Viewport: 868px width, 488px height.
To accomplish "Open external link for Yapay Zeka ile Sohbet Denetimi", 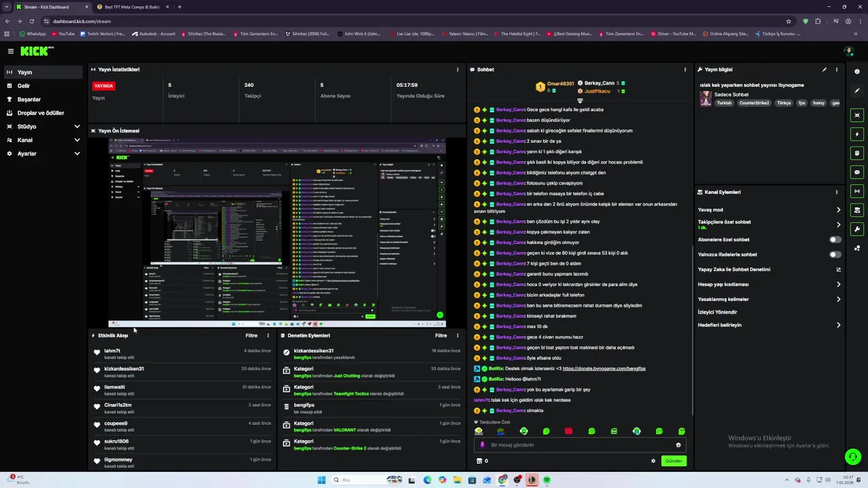I will point(838,269).
